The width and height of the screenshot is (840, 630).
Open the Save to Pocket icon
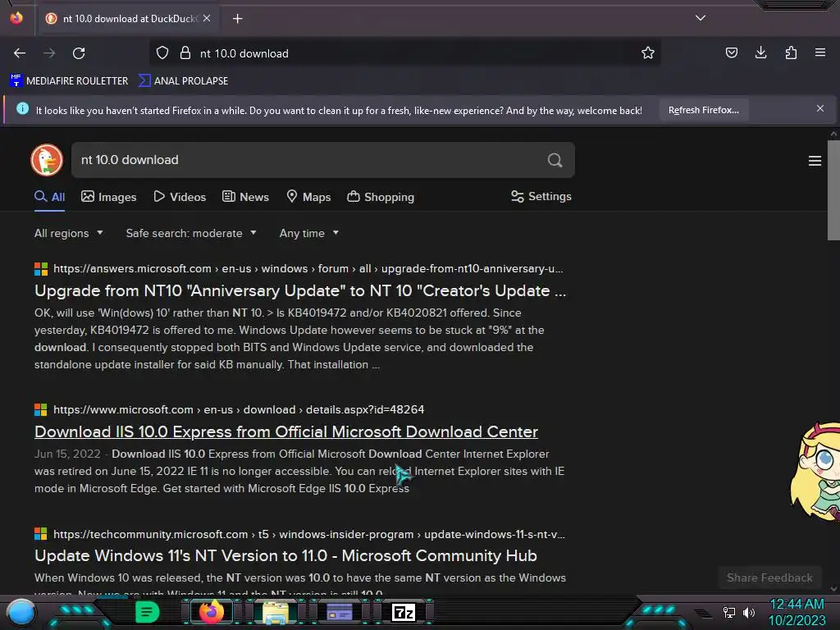[731, 52]
